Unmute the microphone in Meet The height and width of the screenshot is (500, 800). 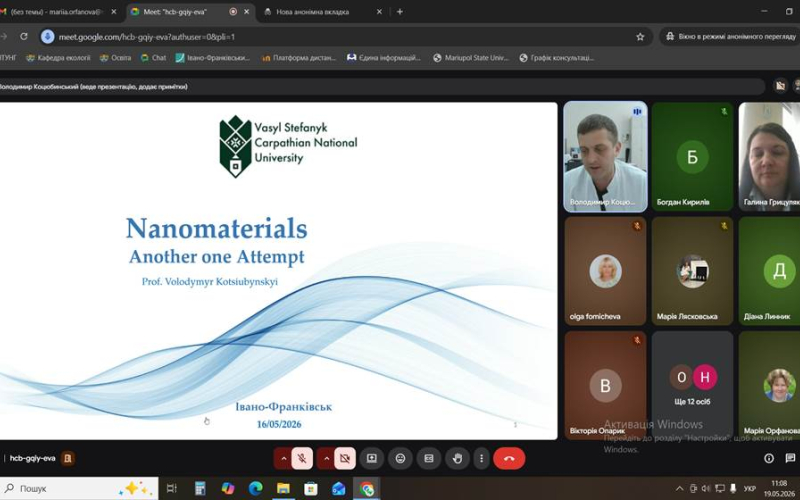pos(302,458)
